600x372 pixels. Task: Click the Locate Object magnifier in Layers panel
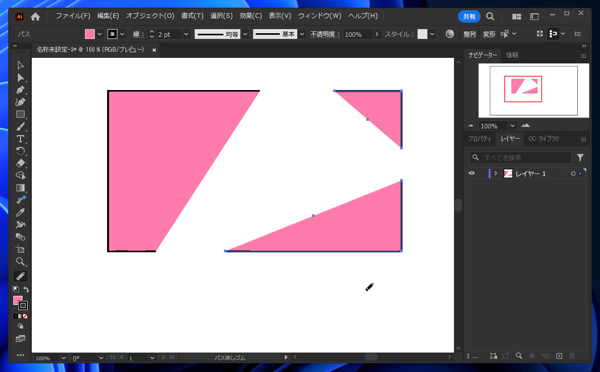518,356
